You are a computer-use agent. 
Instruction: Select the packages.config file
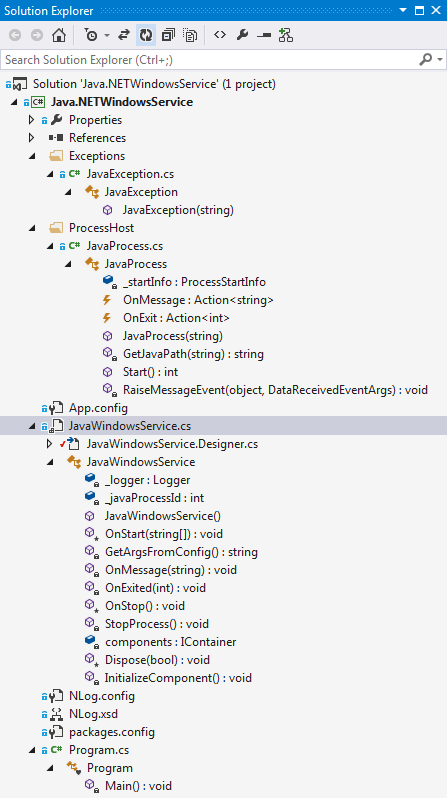click(111, 732)
